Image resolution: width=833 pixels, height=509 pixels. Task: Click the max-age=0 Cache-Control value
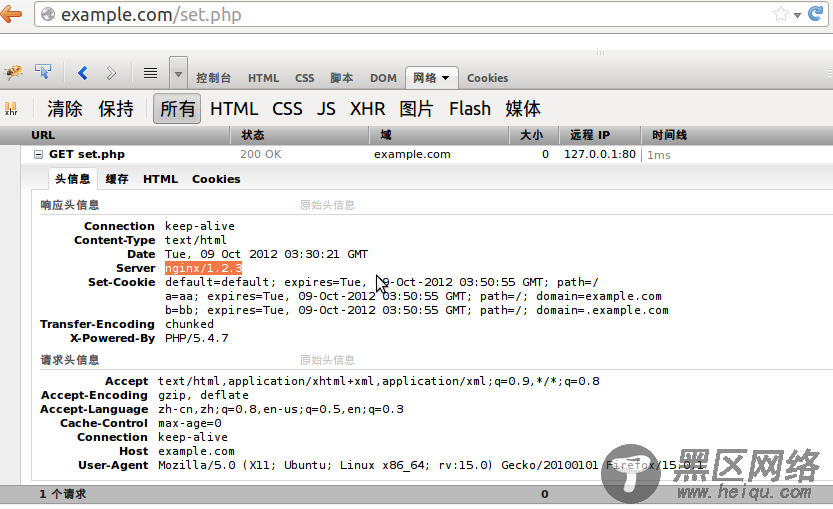190,423
